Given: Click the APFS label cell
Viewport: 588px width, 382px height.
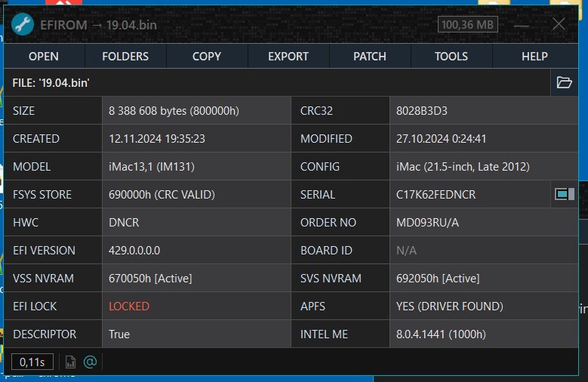Looking at the screenshot, I should click(340, 306).
